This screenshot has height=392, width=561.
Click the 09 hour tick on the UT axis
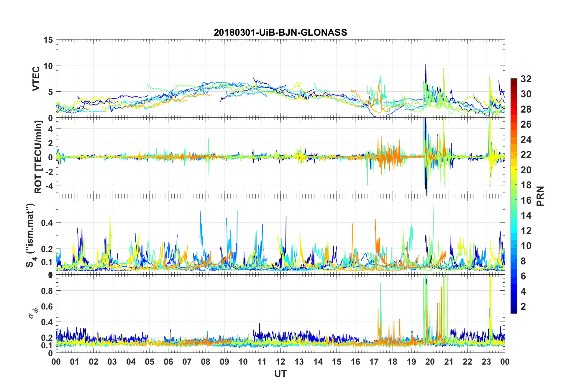pyautogui.click(x=224, y=362)
